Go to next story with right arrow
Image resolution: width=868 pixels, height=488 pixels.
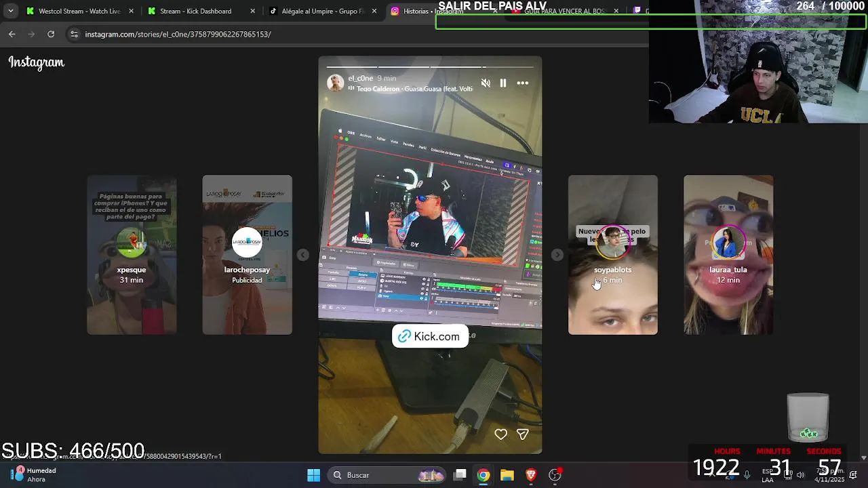557,255
